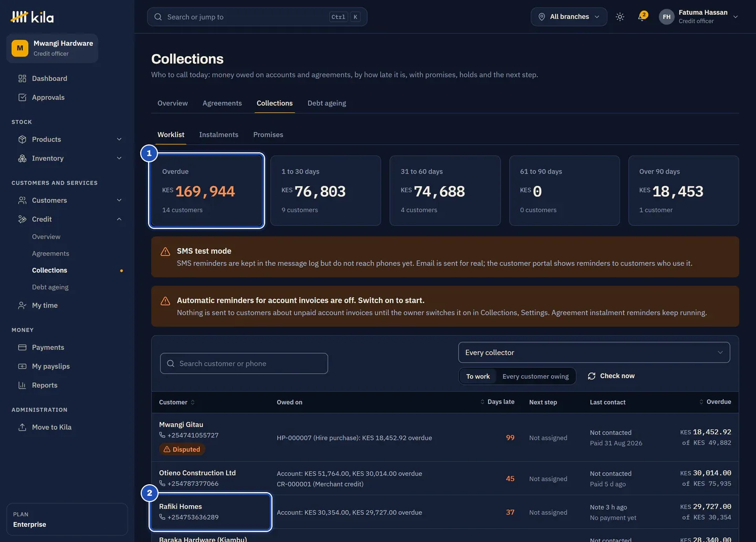Screen dimensions: 756x542
Task: Select the To work filter
Action: [x=478, y=376]
